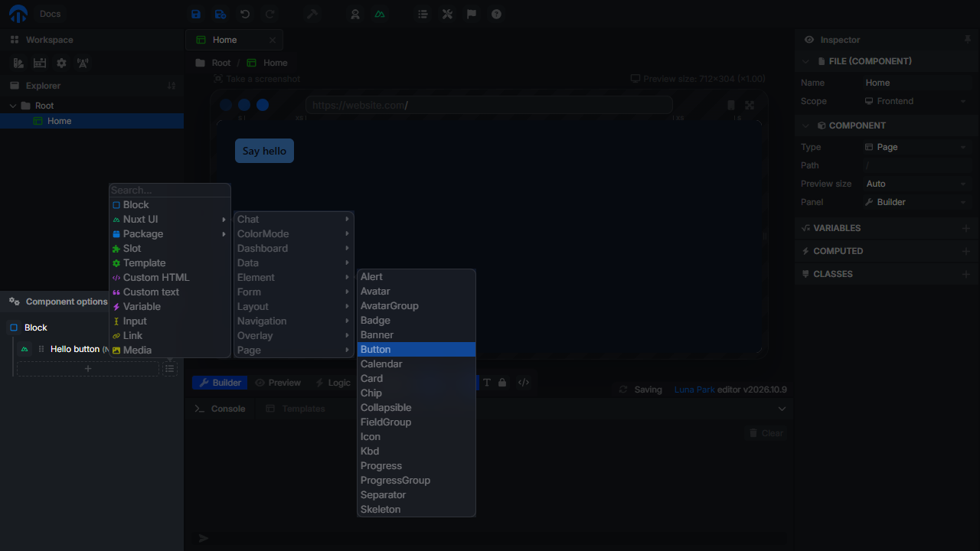Collapse the Root folder in Explorer
This screenshot has width=980, height=551.
click(13, 106)
